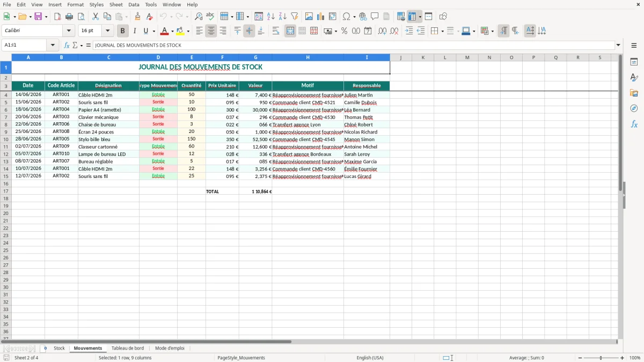Open the Function Wizard (fx) in the formula bar

pos(67,46)
